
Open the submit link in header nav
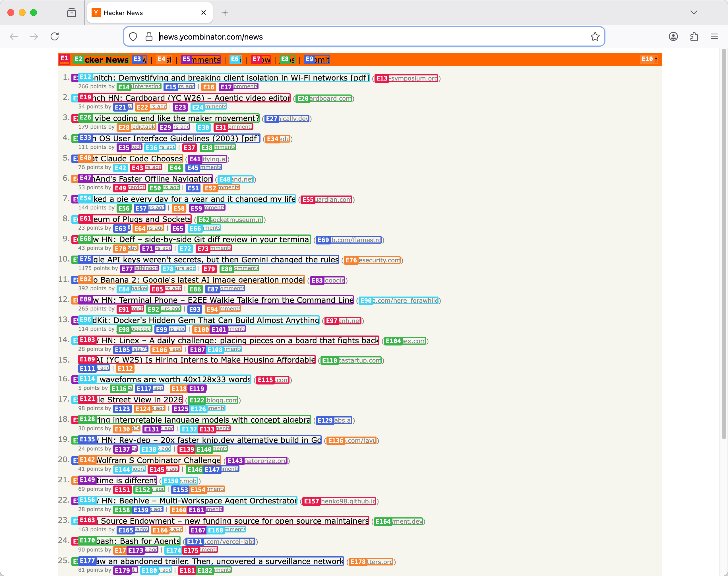[x=317, y=60]
